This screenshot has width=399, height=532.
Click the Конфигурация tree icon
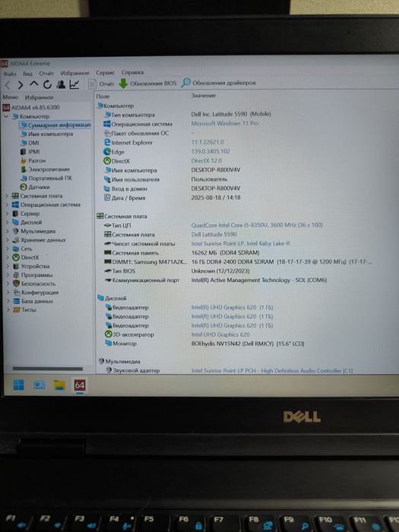point(16,292)
